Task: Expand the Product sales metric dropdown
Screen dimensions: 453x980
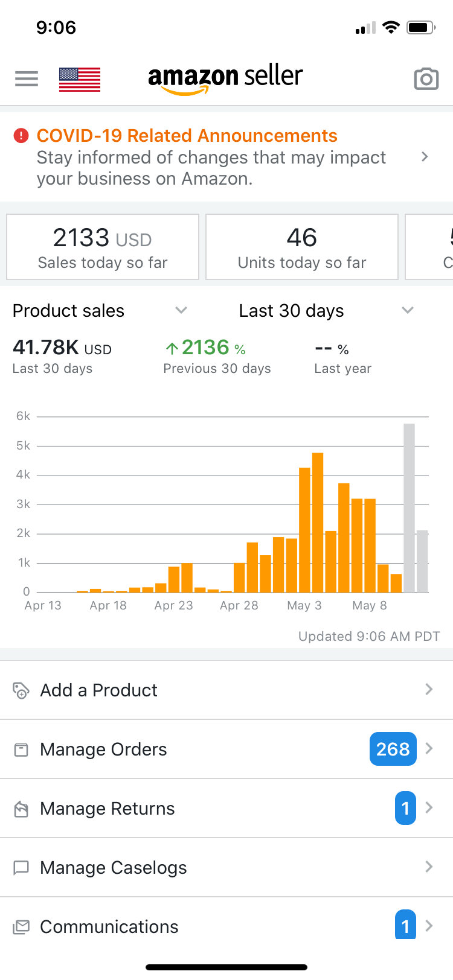Action: (181, 310)
